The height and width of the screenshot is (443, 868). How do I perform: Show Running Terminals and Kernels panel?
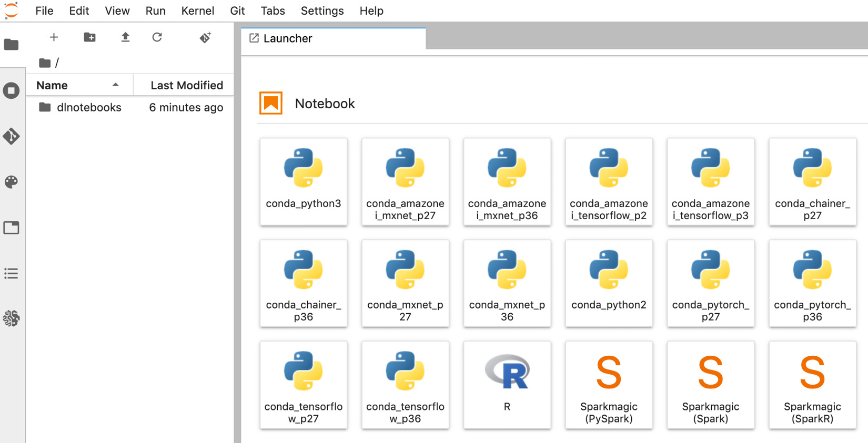point(11,90)
